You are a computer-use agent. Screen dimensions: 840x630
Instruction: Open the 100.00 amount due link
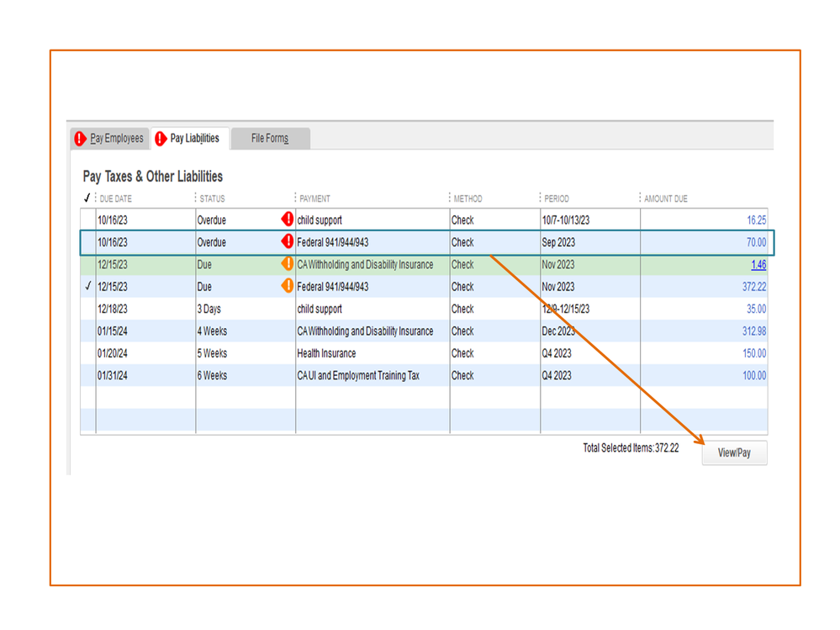point(753,375)
